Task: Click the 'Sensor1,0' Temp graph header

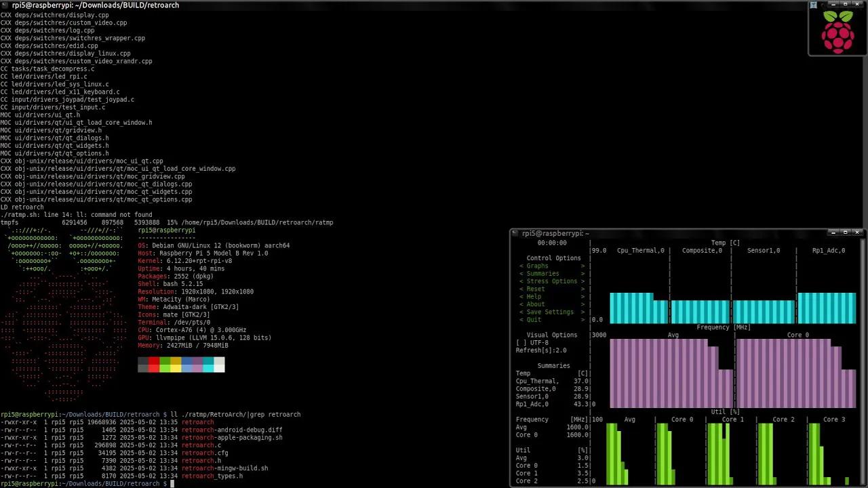Action: pos(763,251)
